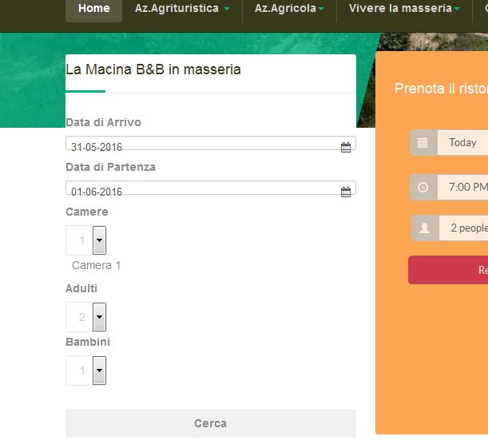Open the Today date selector
Screen dimensions: 488x448
(462, 143)
